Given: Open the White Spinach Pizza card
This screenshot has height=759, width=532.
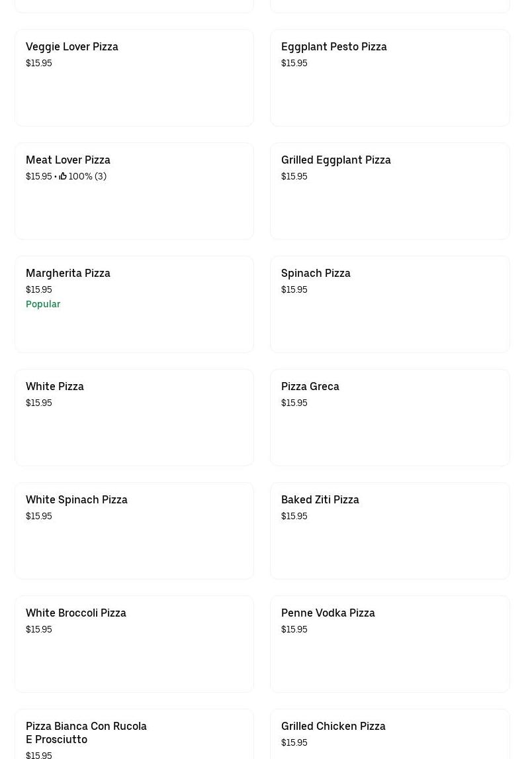Looking at the screenshot, I should point(134,531).
